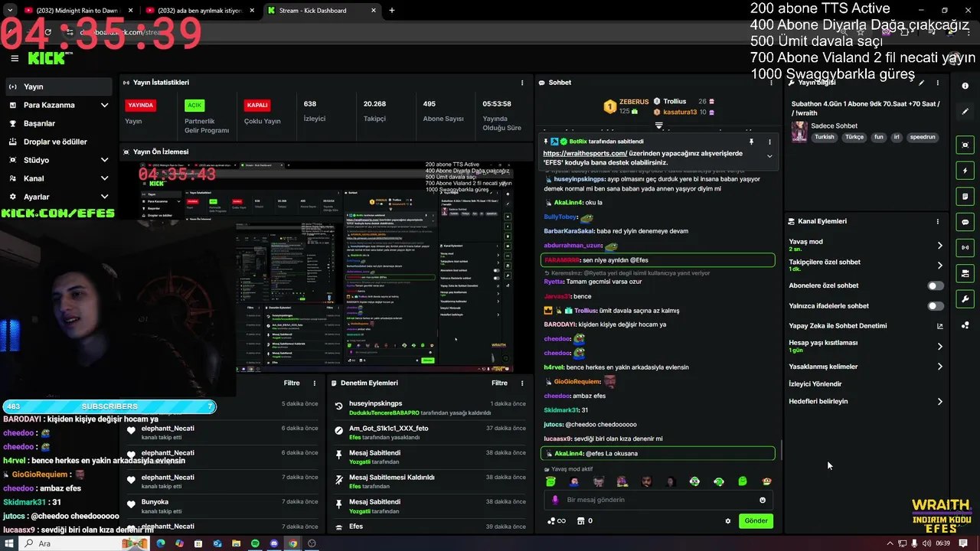This screenshot has height=551, width=980.
Task: Click the broadcast signal icon in the right toolbar
Action: click(x=965, y=247)
